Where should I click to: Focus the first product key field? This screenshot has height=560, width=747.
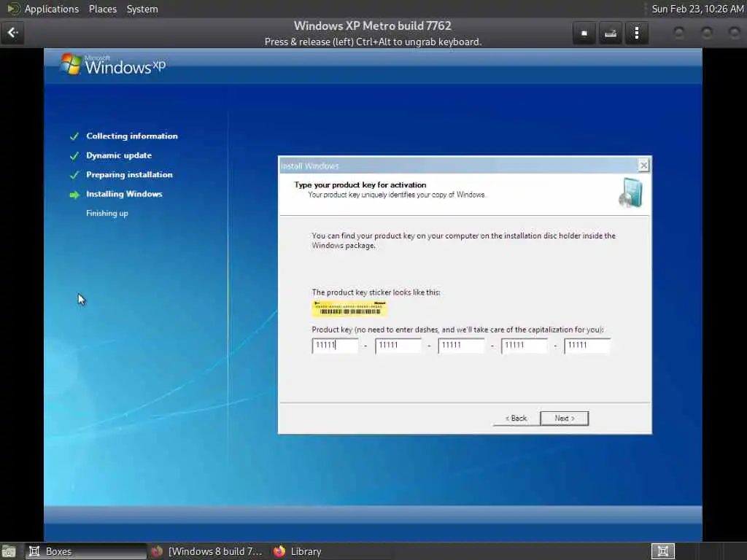click(x=335, y=345)
